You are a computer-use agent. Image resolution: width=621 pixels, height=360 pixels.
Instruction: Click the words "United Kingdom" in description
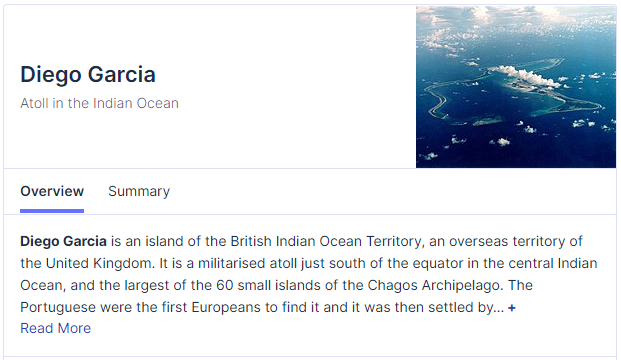(100, 263)
